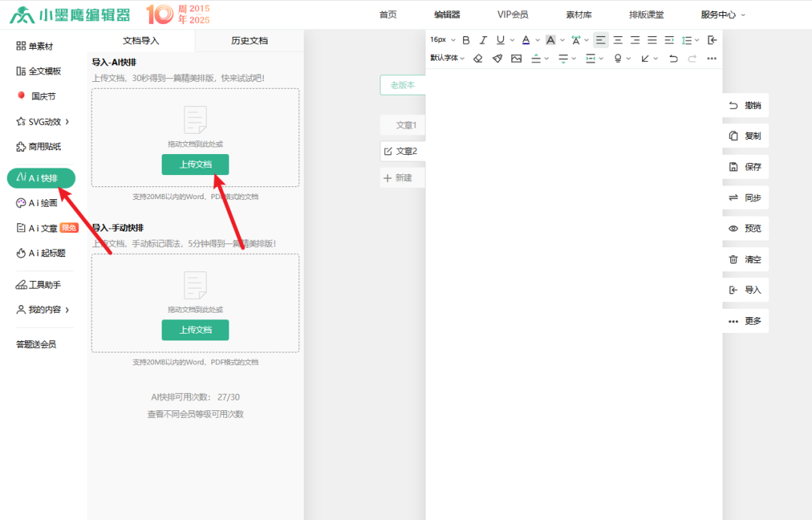812x520 pixels.
Task: Click the eraser clear-format icon
Action: tap(477, 59)
